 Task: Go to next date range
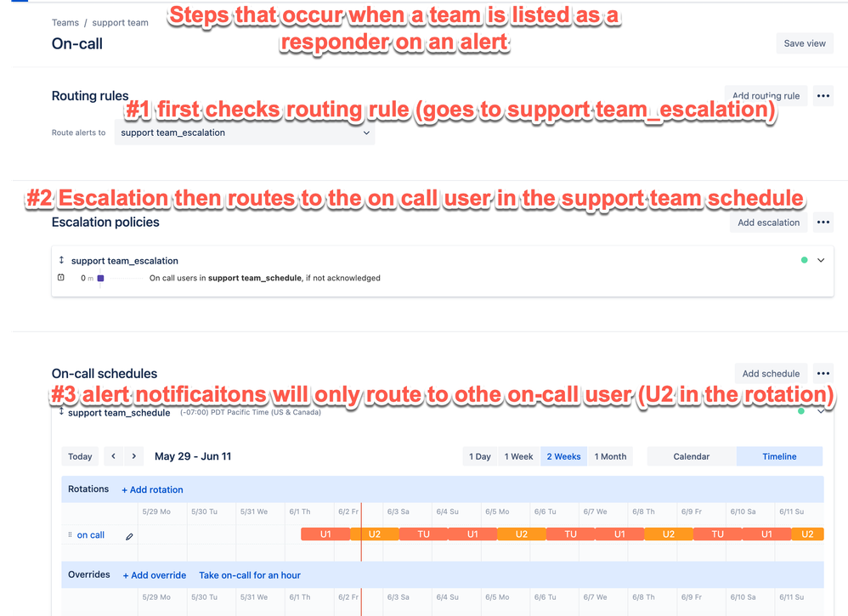(133, 456)
